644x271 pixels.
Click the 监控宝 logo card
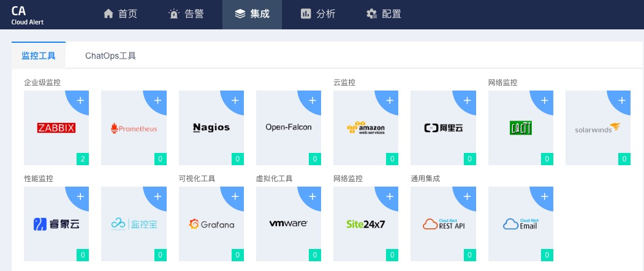(134, 224)
